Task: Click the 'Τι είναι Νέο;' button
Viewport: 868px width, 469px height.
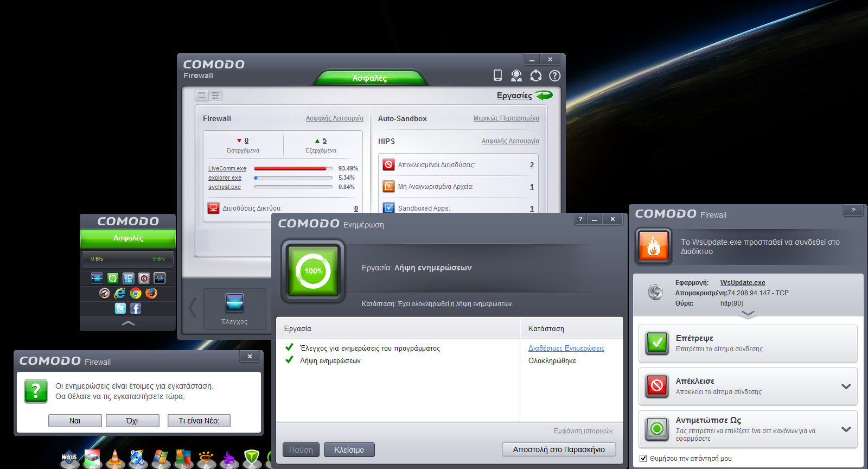Action: coord(199,421)
